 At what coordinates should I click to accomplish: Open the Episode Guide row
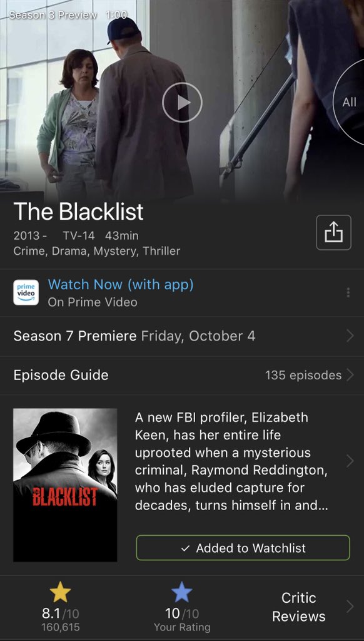pyautogui.click(x=182, y=376)
